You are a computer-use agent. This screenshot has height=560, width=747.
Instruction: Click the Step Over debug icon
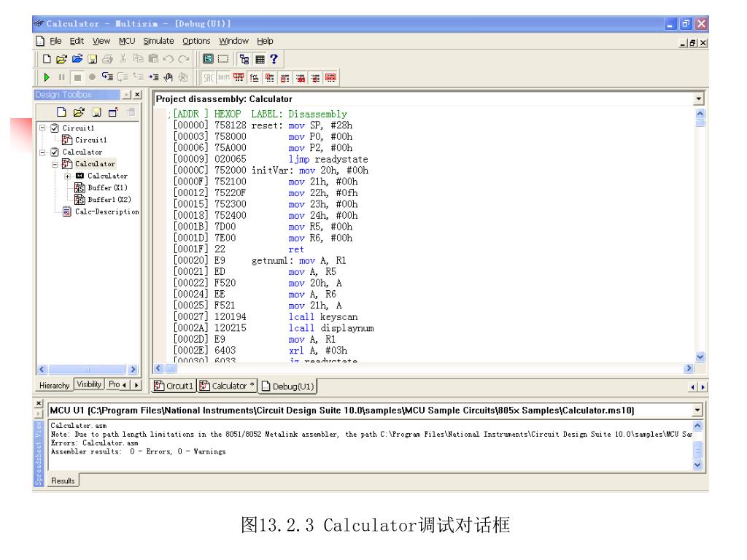[x=123, y=77]
